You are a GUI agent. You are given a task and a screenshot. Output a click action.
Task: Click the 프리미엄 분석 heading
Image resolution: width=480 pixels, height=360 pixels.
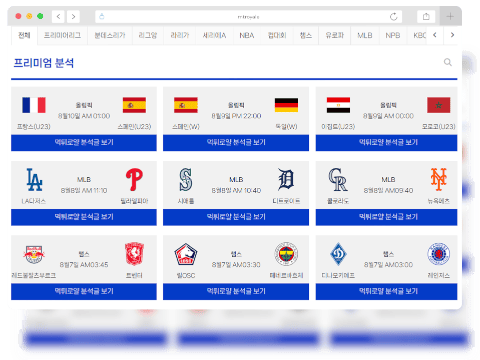click(x=44, y=63)
